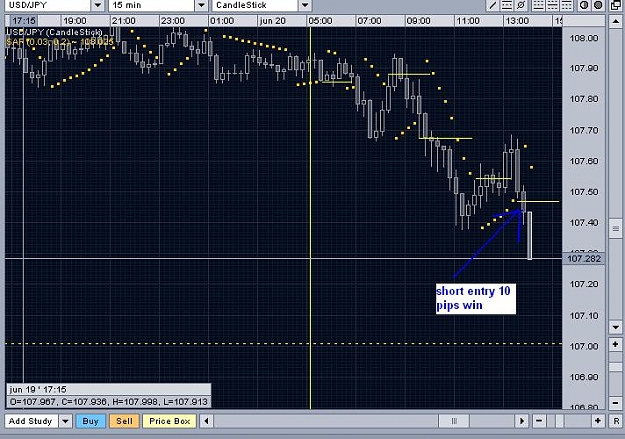Image resolution: width=625 pixels, height=439 pixels.
Task: Open the USD/JPY symbol dropdown arrow
Action: [98, 5]
